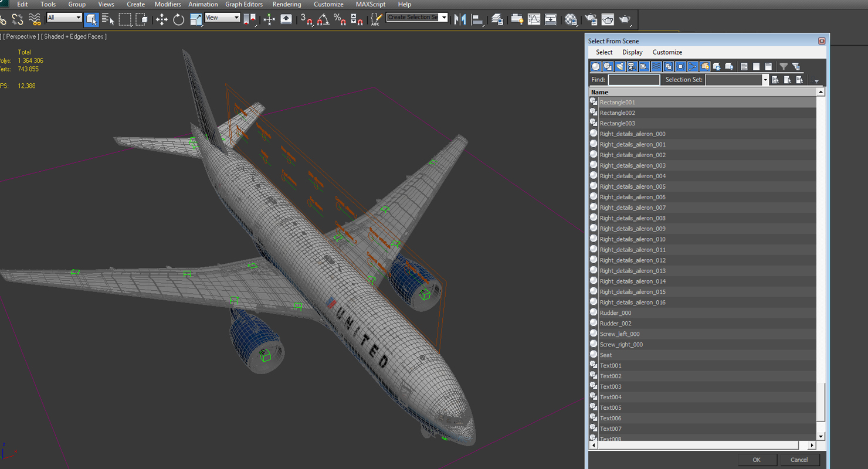Click the OK button
The height and width of the screenshot is (469, 868).
pos(757,460)
